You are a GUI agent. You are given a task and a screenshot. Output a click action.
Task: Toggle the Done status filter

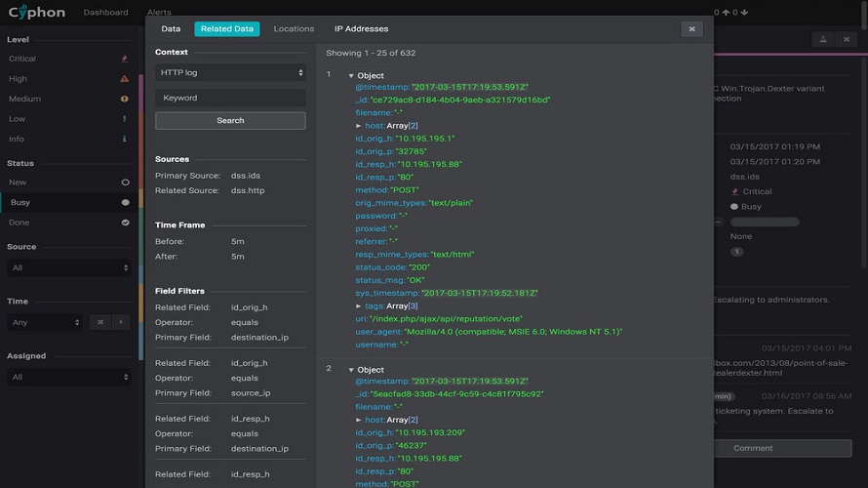pos(125,223)
